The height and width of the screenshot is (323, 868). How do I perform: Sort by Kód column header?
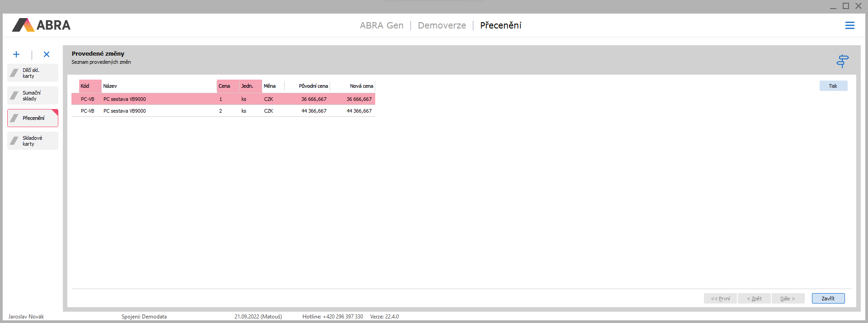[90, 86]
